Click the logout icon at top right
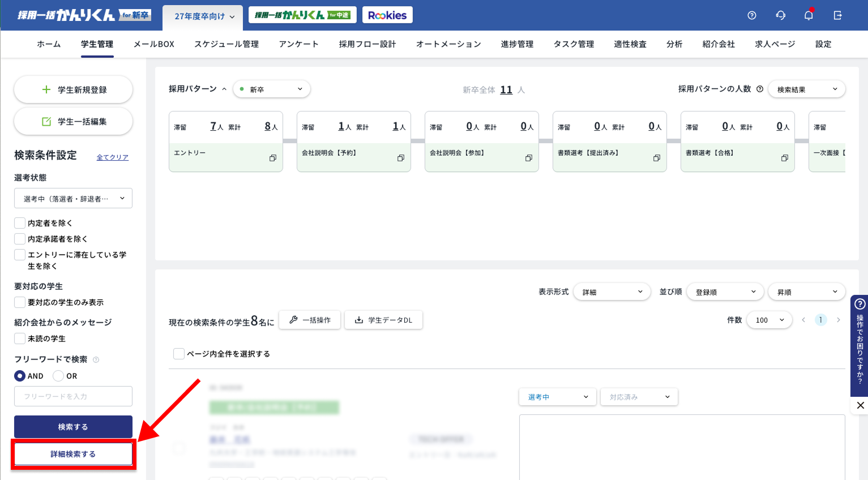This screenshot has width=868, height=480. [x=838, y=15]
